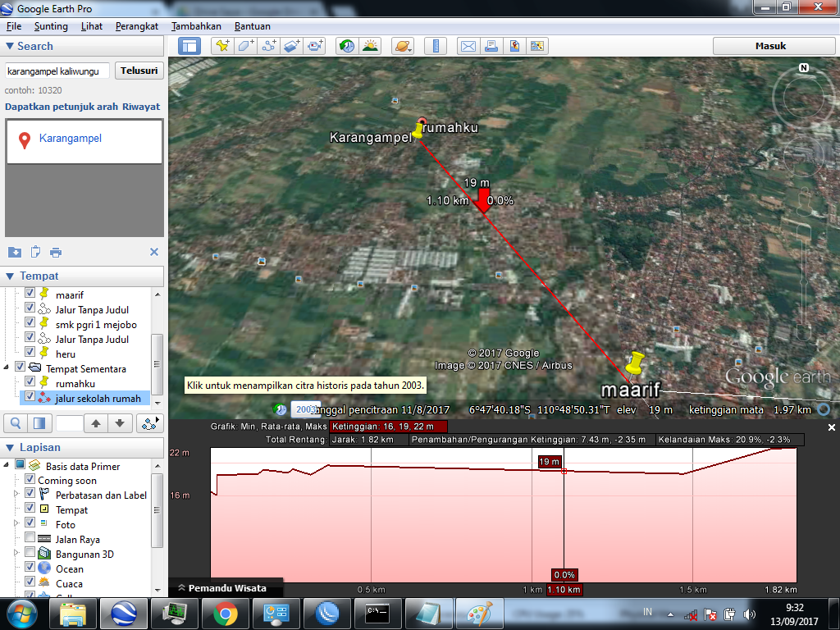Image resolution: width=840 pixels, height=630 pixels.
Task: Open the Bantuan menu
Action: click(253, 26)
